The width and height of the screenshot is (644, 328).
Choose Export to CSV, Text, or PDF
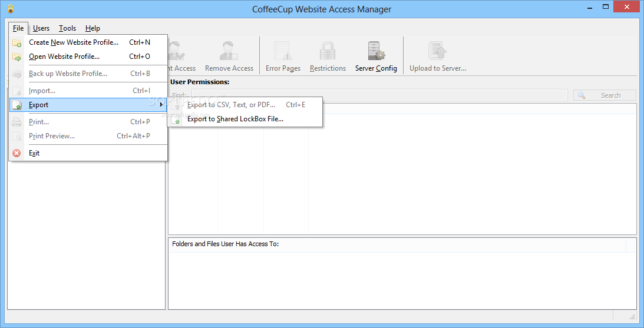(x=245, y=105)
